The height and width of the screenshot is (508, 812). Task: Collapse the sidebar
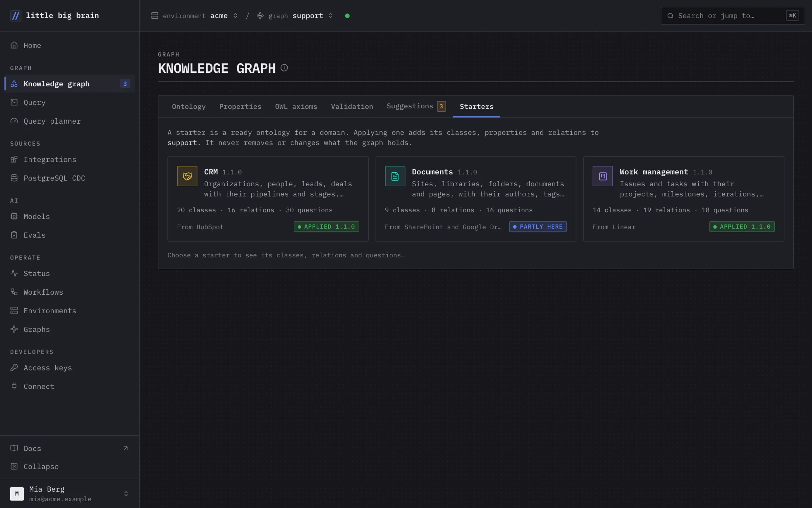70,466
